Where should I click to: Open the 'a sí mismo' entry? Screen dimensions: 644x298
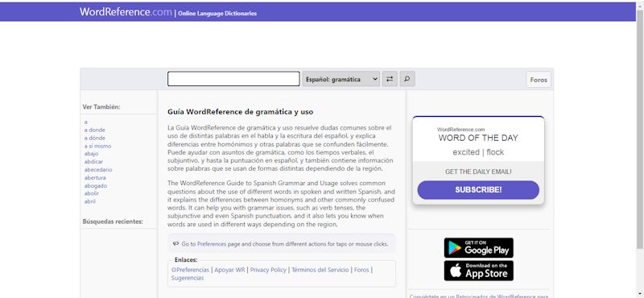point(97,146)
